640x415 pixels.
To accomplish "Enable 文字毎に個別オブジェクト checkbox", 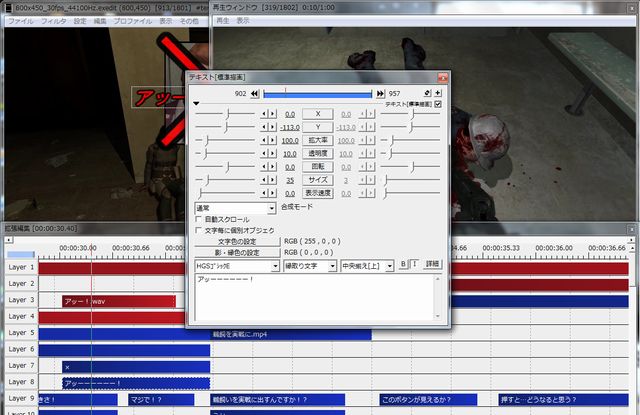I will 199,230.
